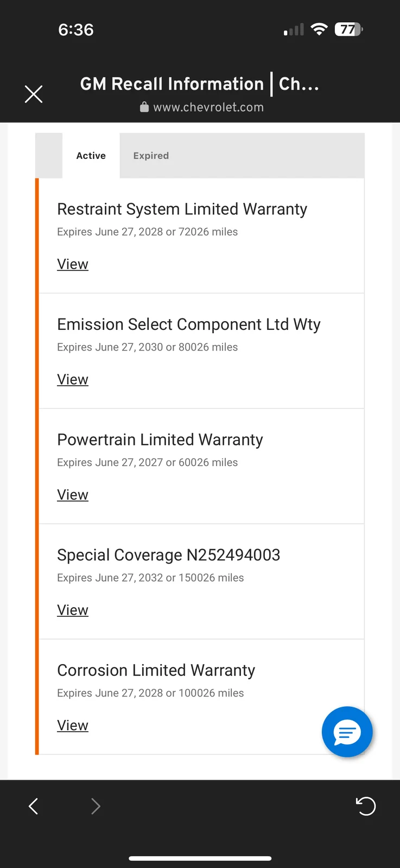
Task: Tap the browser back arrow
Action: pos(34,806)
